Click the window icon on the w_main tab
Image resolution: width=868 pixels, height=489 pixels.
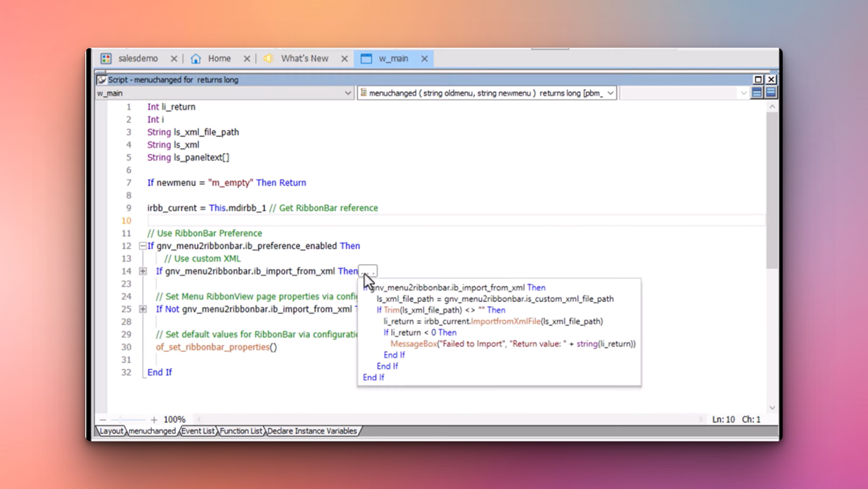click(366, 58)
